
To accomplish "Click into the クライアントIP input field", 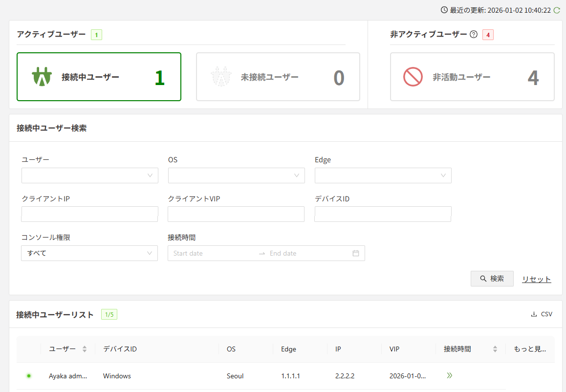I will pos(89,214).
